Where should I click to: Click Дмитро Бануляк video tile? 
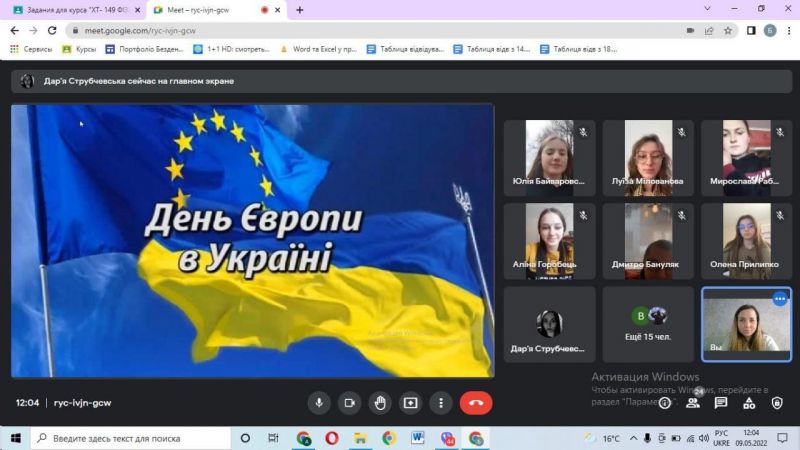648,241
